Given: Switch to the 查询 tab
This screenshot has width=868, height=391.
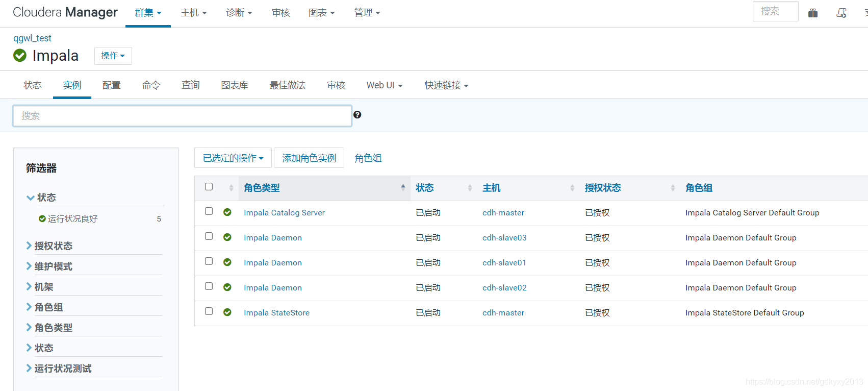Looking at the screenshot, I should (x=191, y=85).
